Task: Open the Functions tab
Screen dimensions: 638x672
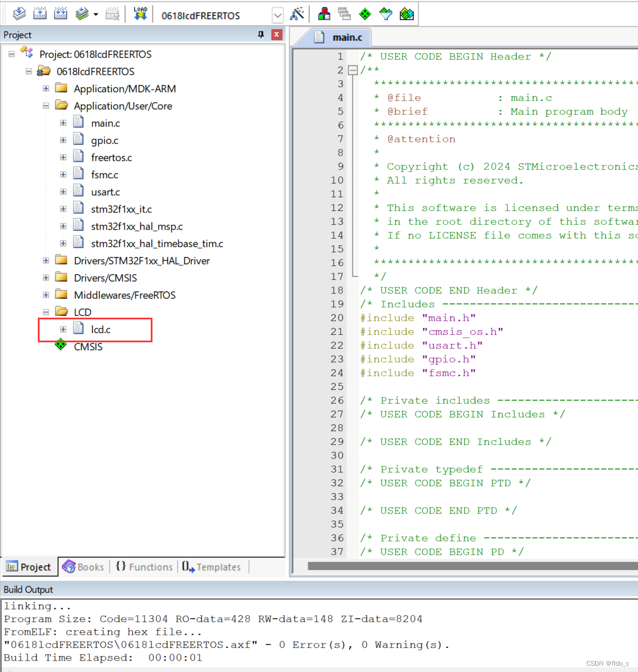Action: tap(144, 566)
